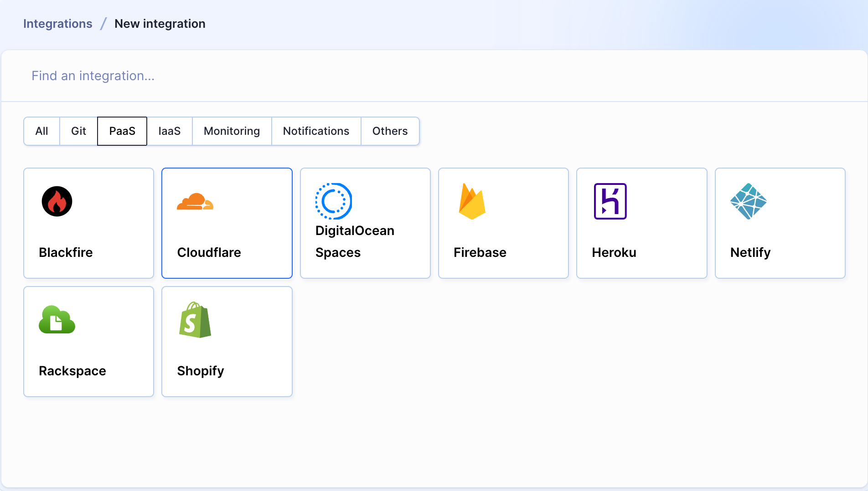Screen dimensions: 868x491
Task: Click the Firebase yellow flame logo
Action: [472, 201]
